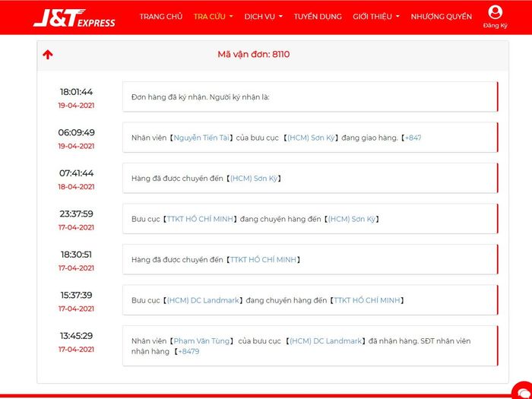Image resolution: width=532 pixels, height=399 pixels.
Task: Click the +8479 phone number link
Action: tap(188, 351)
